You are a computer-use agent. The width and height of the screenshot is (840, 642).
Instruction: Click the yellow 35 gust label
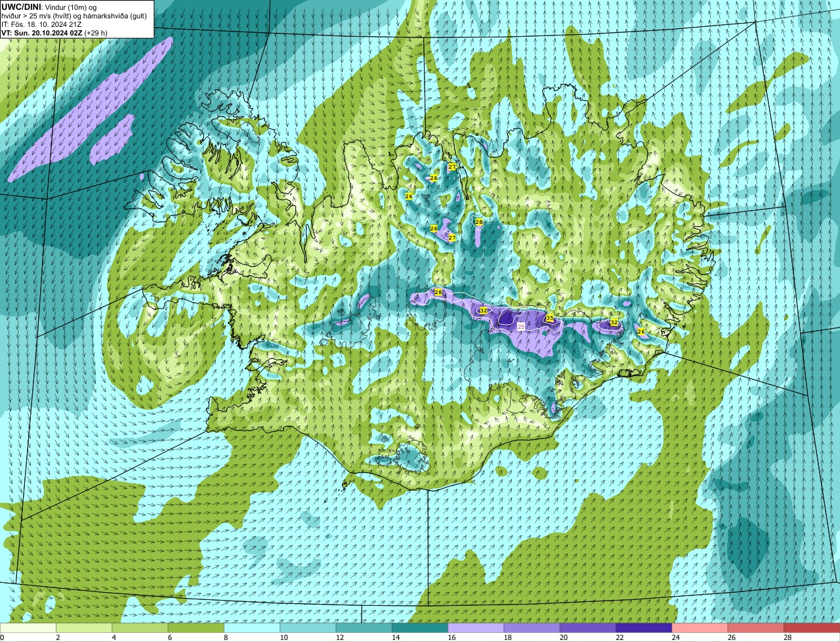pyautogui.click(x=550, y=318)
